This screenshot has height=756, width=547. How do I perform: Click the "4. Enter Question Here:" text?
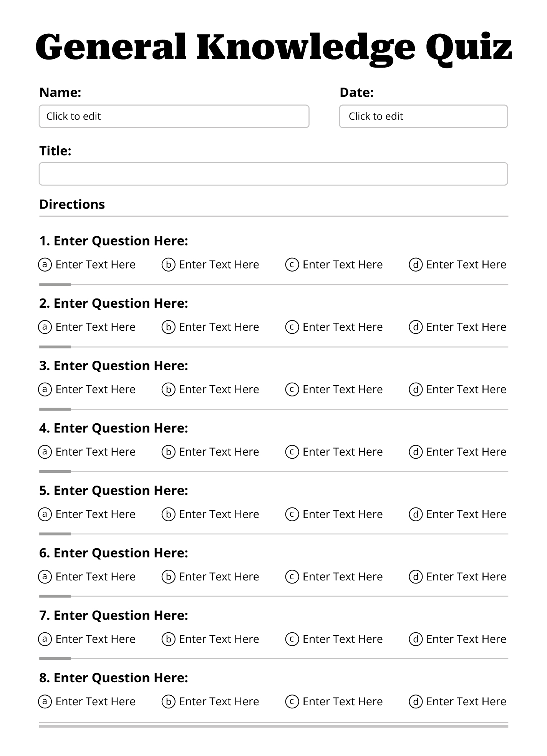pyautogui.click(x=114, y=428)
